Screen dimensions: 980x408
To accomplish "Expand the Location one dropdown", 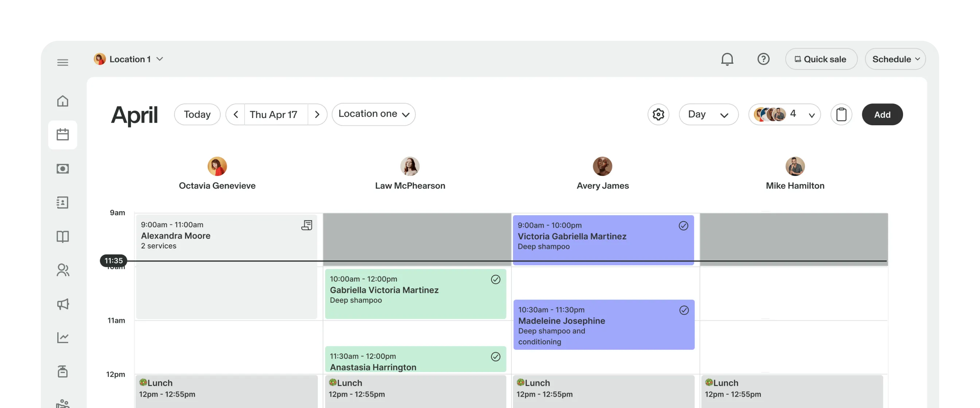I will coord(373,114).
